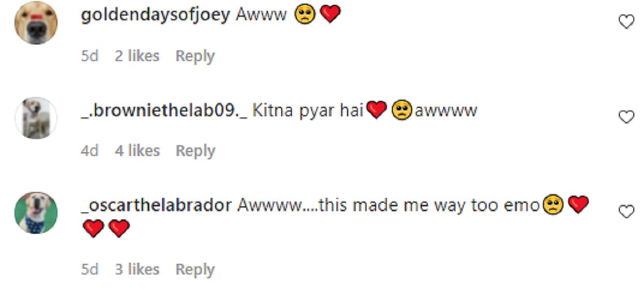Open _.browniethelab09._'s profile picture
The image size is (644, 289).
click(36, 118)
